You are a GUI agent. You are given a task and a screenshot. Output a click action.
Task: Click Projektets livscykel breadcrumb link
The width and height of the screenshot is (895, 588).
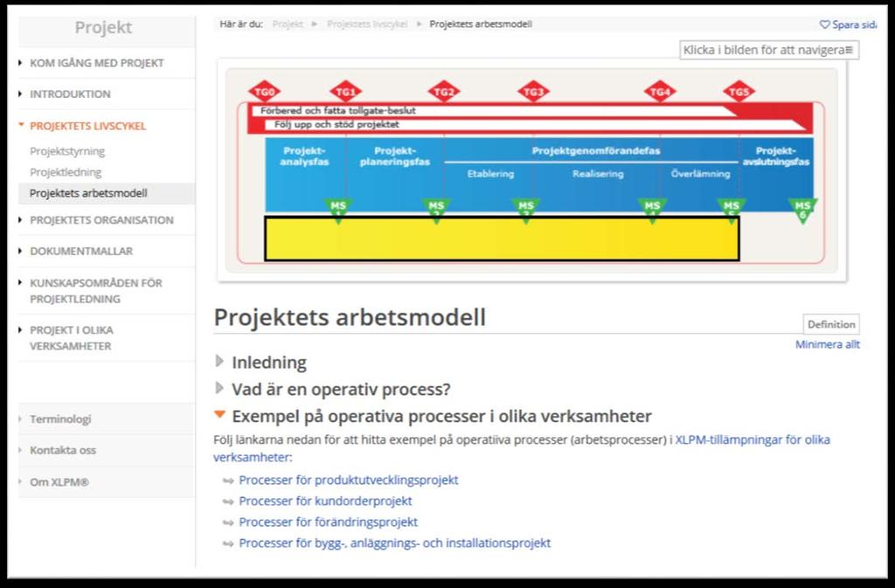point(367,24)
